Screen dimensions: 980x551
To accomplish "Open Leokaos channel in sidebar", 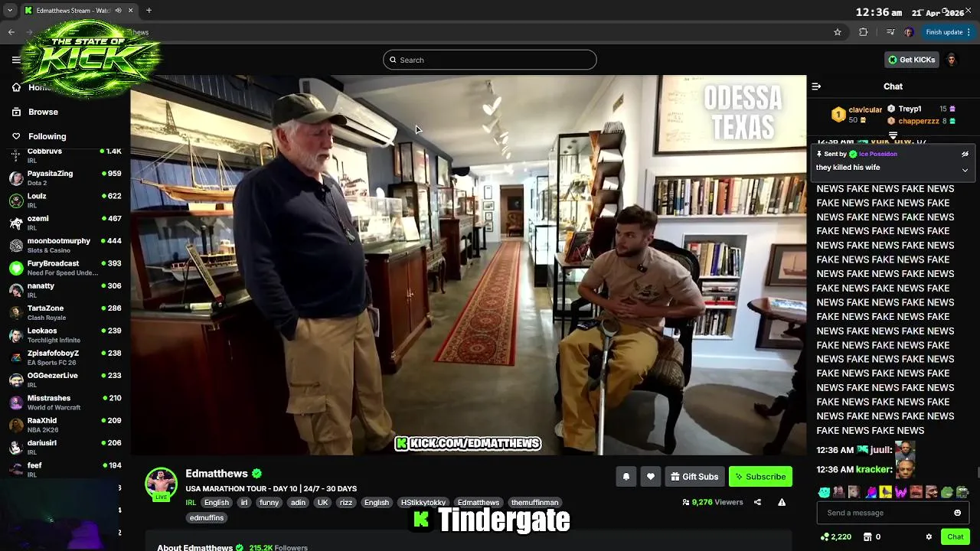I will click(65, 335).
